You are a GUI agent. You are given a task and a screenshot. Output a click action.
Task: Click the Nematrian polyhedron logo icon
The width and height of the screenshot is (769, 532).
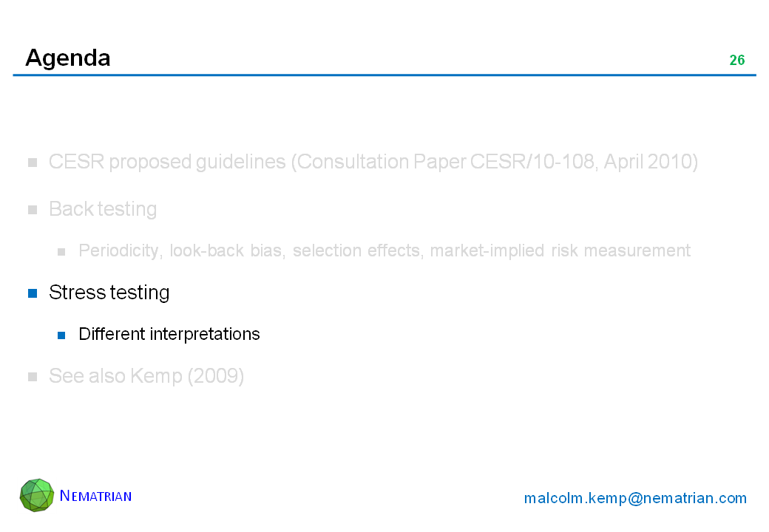coord(37,494)
